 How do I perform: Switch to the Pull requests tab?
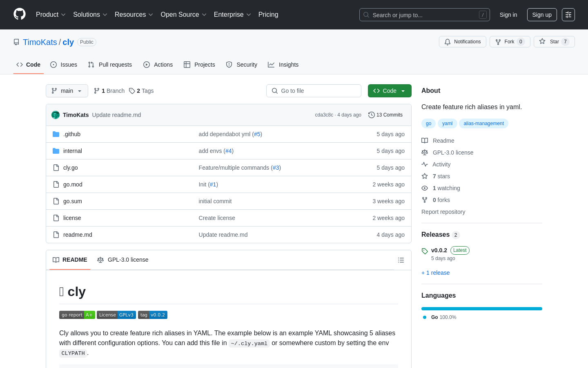pyautogui.click(x=110, y=65)
